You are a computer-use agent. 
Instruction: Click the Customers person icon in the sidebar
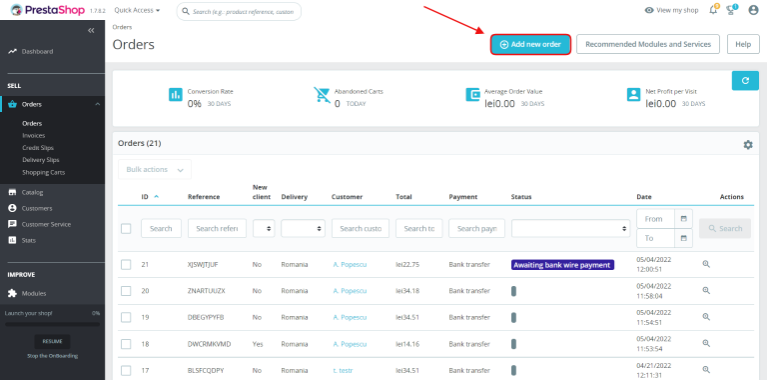coord(12,208)
